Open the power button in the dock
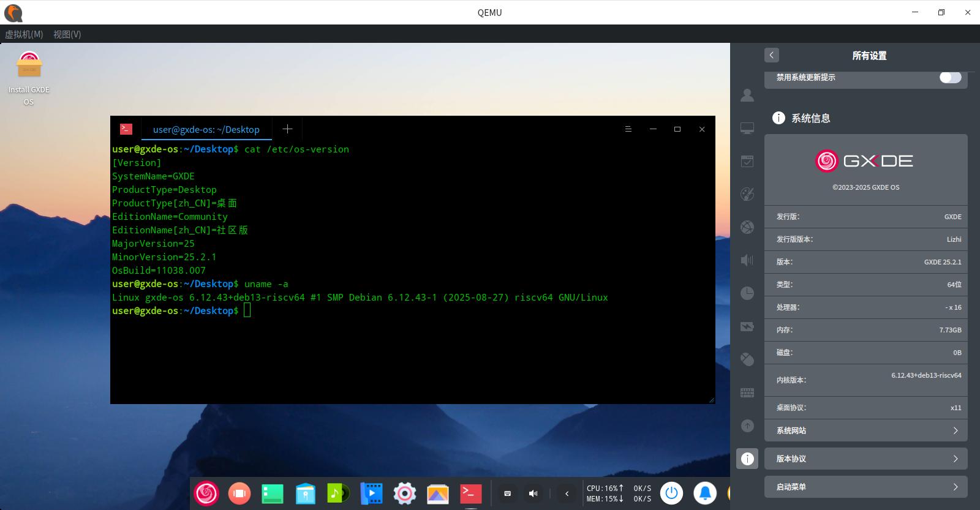The height and width of the screenshot is (510, 980). (x=672, y=493)
